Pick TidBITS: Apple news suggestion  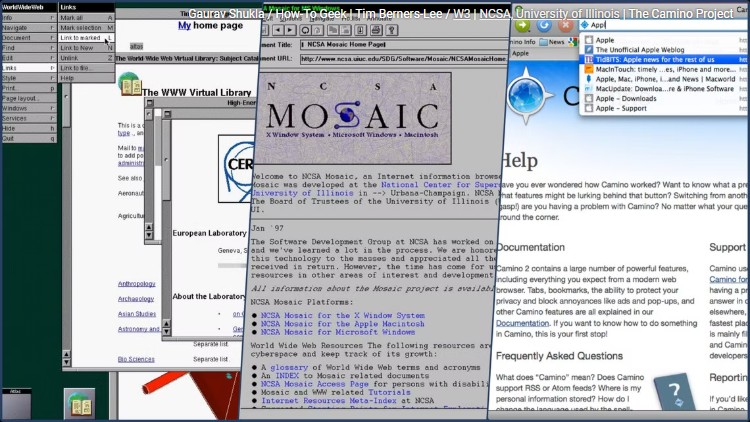[x=664, y=59]
